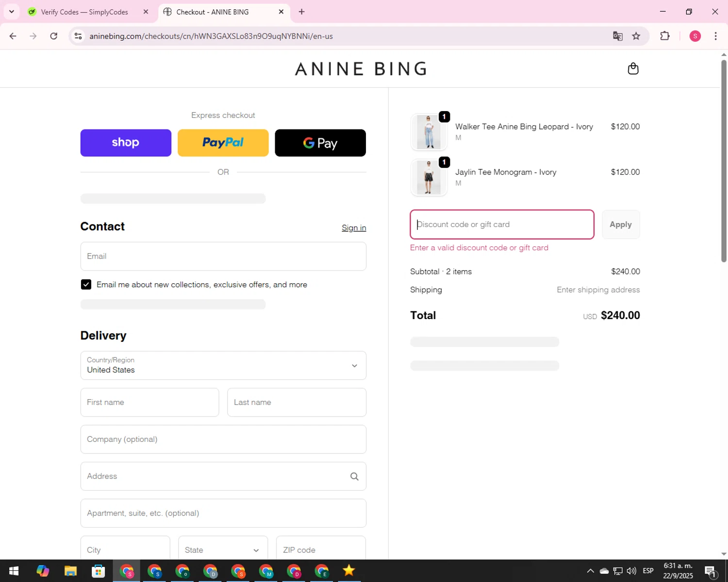Go to ANINE BING logo homepage
The height and width of the screenshot is (582, 728).
click(x=361, y=69)
